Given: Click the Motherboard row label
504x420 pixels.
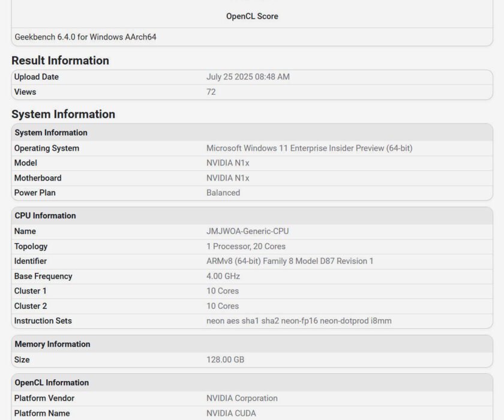Looking at the screenshot, I should 38,178.
